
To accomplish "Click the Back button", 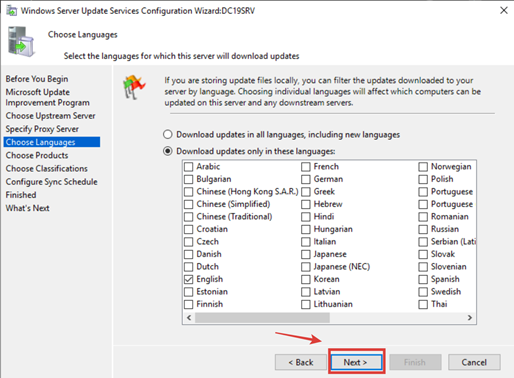I will [301, 362].
